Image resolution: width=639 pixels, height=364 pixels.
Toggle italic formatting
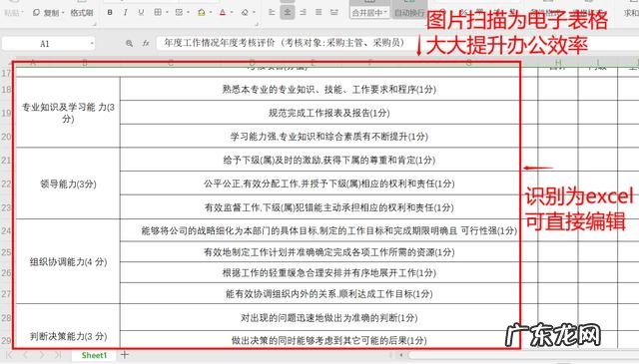point(125,13)
